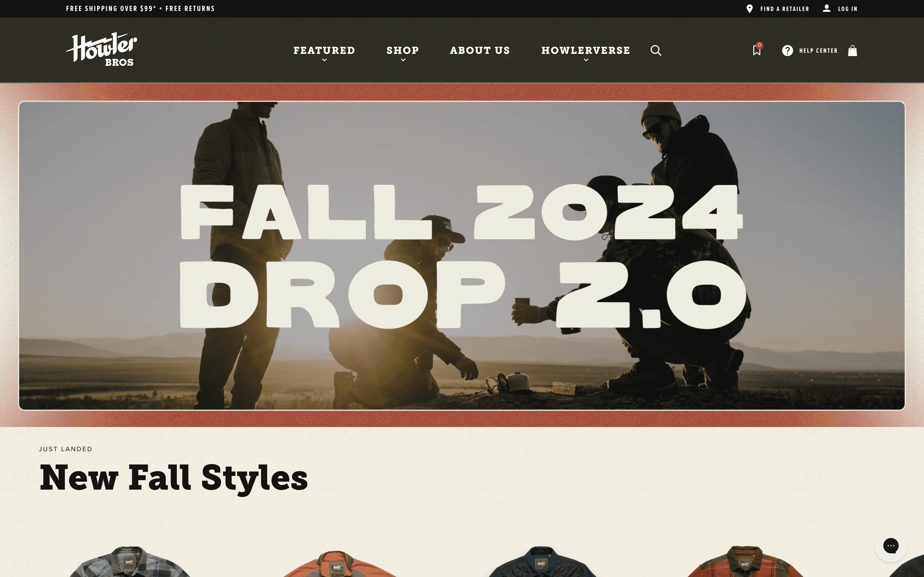Click the Log In user icon
This screenshot has height=577, width=924.
pos(827,9)
